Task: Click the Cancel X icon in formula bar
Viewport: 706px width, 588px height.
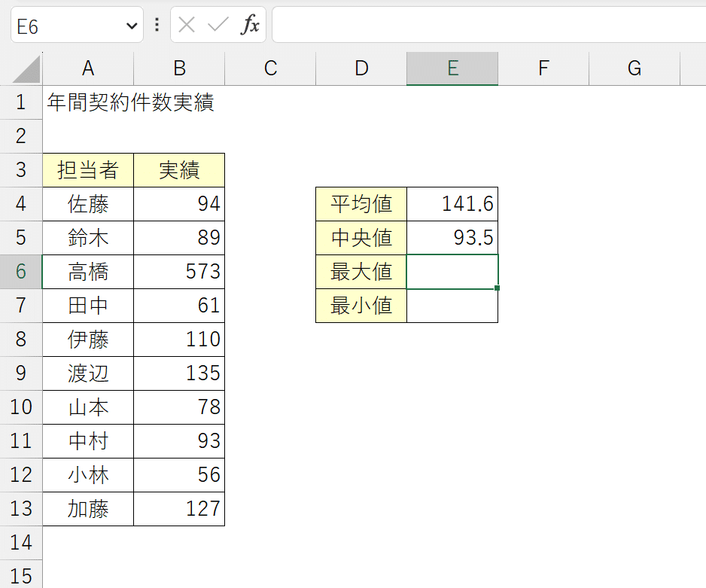Action: pos(187,24)
